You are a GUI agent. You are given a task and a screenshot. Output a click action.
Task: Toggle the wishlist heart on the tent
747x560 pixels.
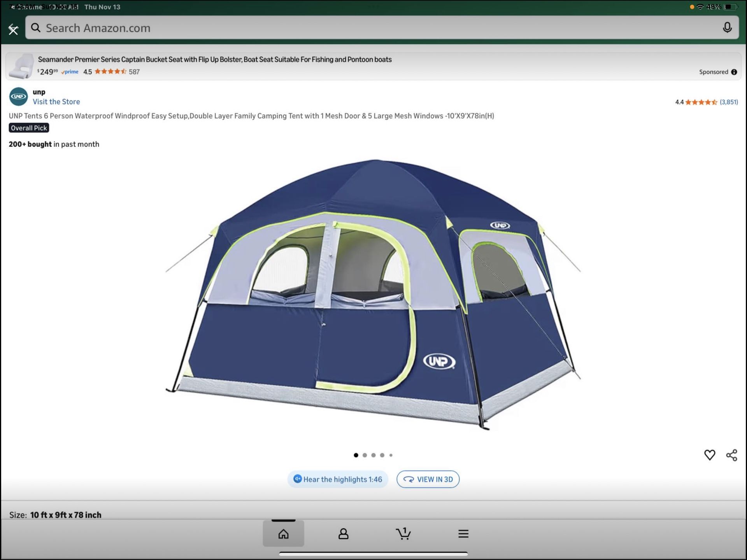point(710,455)
